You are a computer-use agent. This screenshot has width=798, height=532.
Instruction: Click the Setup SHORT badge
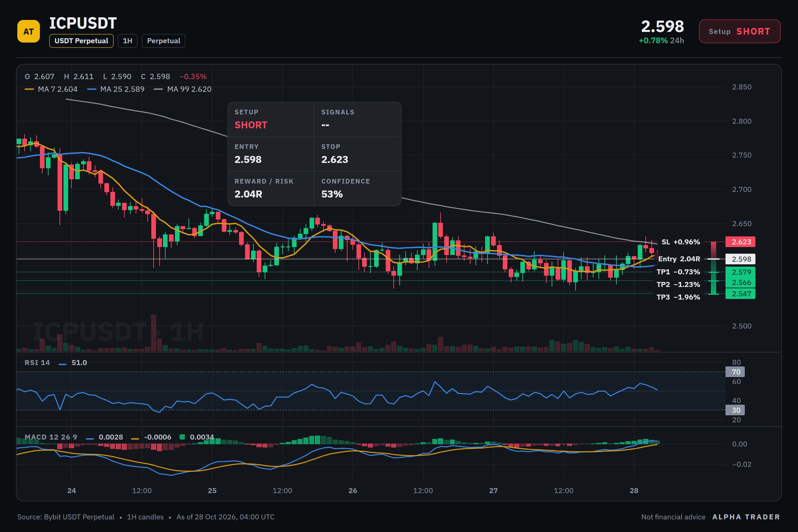[x=739, y=31]
